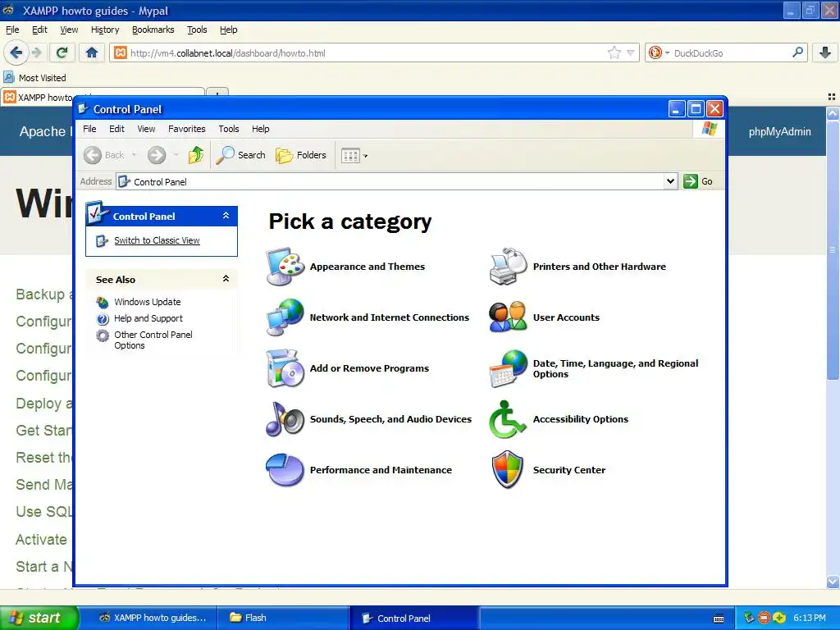Open Mypal tab list button

(832, 97)
